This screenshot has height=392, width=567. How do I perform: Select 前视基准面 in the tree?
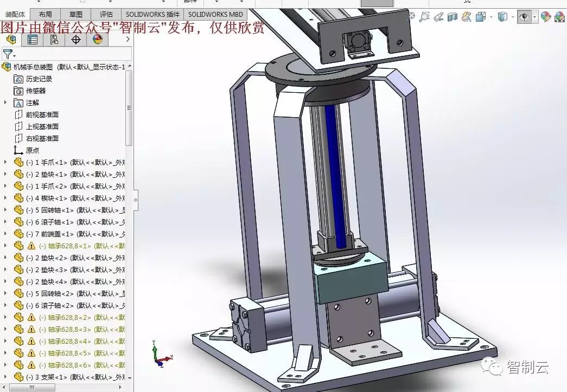(x=42, y=115)
